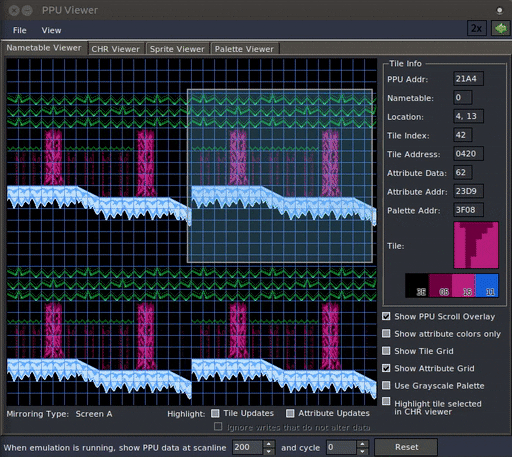
Task: Select the blue palette color 11
Action: pos(487,285)
